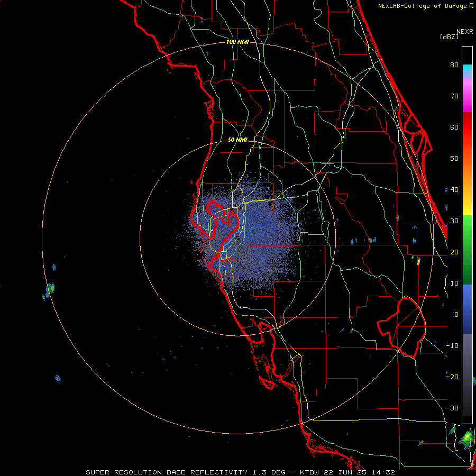Click the 0 value on the dBZ scale
This screenshot has width=476, height=476.
pyautogui.click(x=456, y=315)
